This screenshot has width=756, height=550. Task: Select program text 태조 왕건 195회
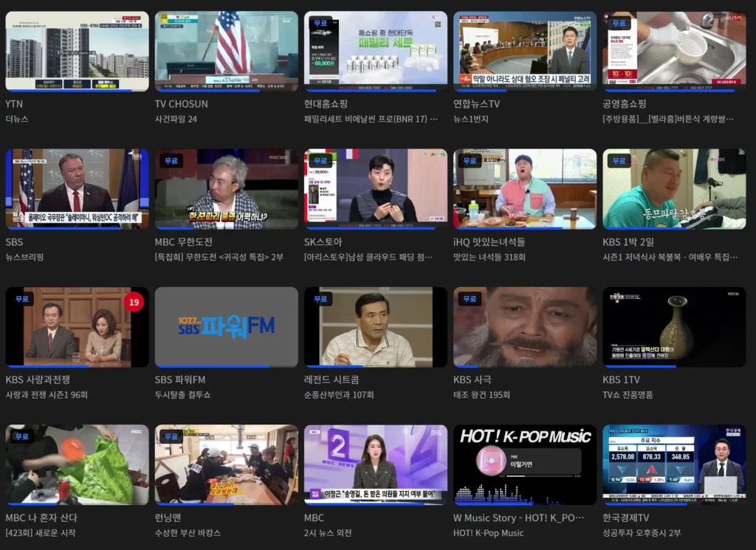coord(481,395)
